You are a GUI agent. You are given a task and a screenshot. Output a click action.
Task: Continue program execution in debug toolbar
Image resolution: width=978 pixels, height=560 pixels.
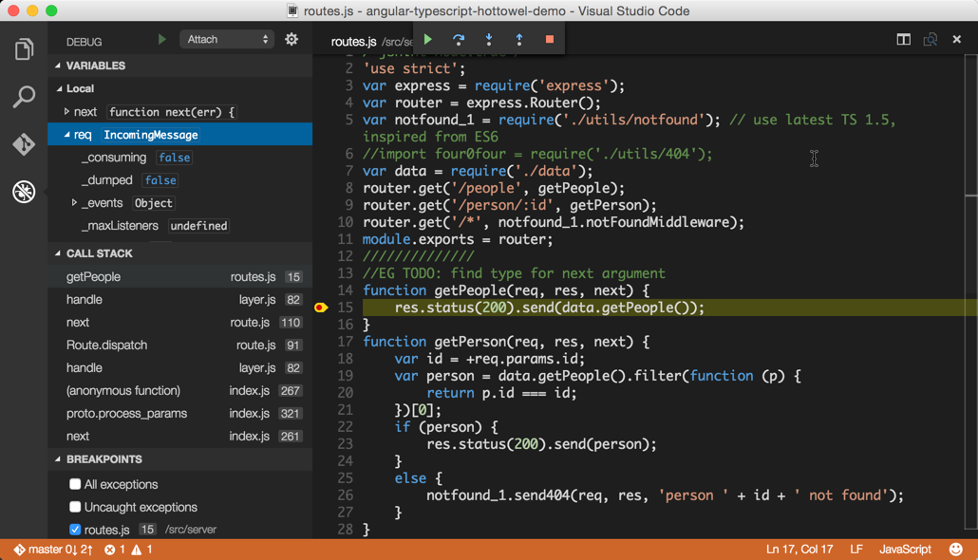point(426,40)
